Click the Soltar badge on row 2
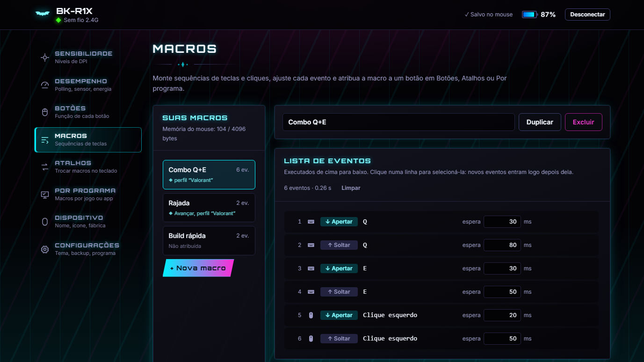The height and width of the screenshot is (362, 644). tap(339, 245)
